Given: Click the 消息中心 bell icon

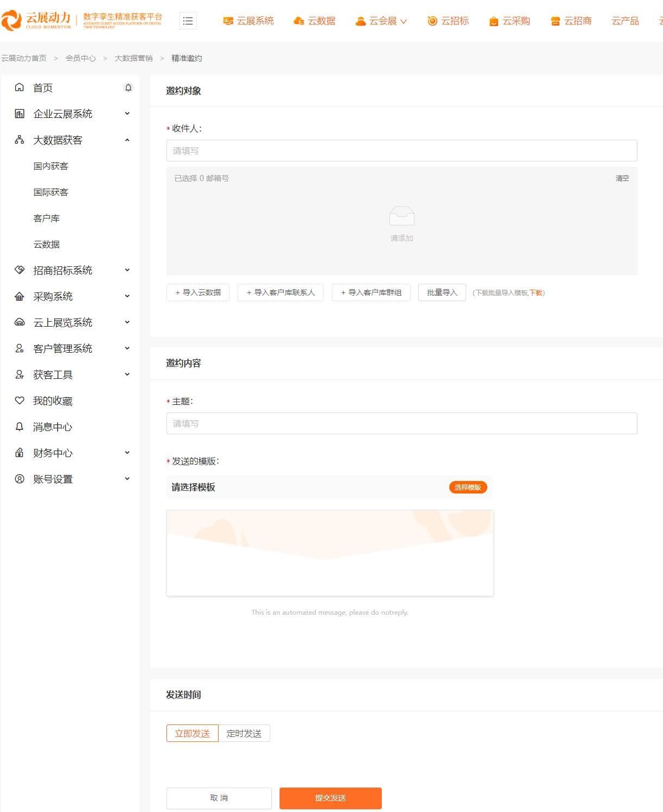Looking at the screenshot, I should click(18, 427).
